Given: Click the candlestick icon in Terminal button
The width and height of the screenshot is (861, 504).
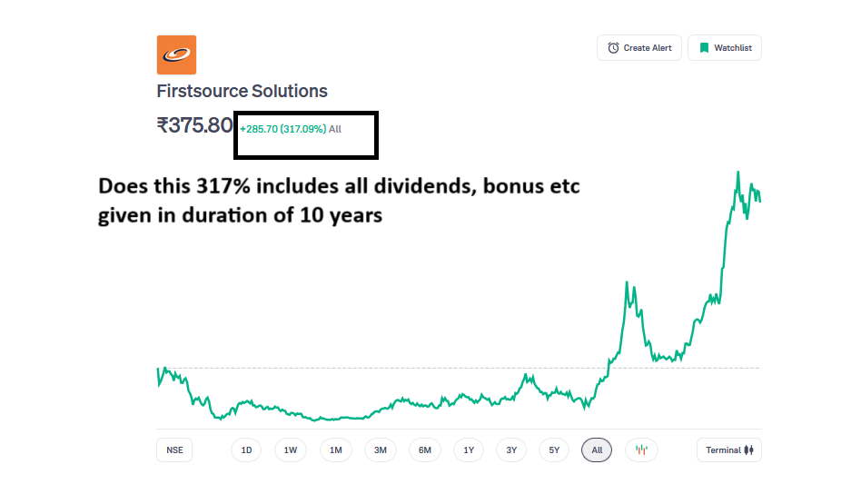Looking at the screenshot, I should 749,450.
